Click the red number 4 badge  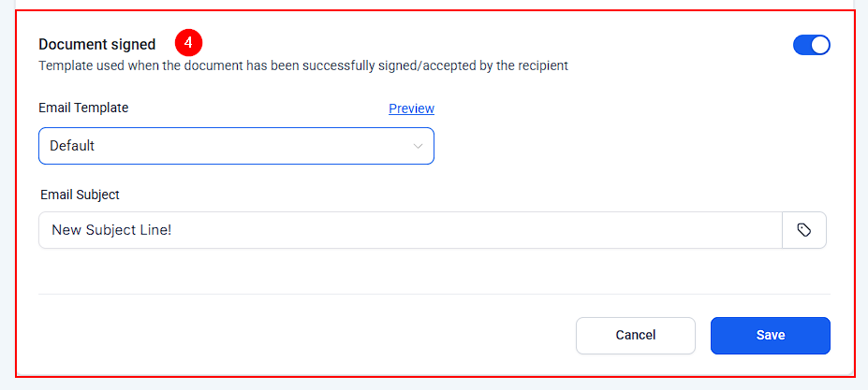pos(188,43)
